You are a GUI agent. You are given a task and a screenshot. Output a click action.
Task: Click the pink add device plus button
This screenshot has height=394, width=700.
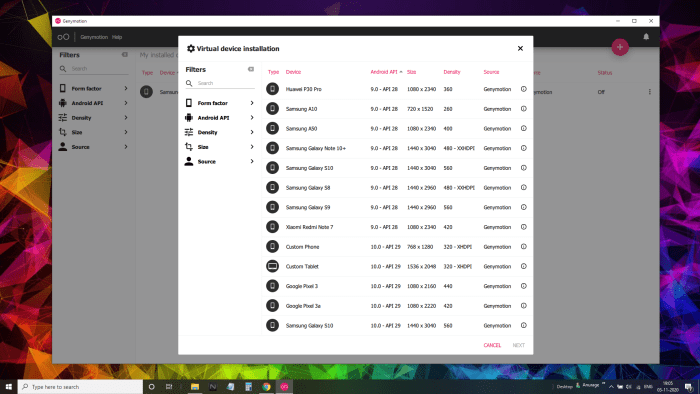(x=620, y=47)
